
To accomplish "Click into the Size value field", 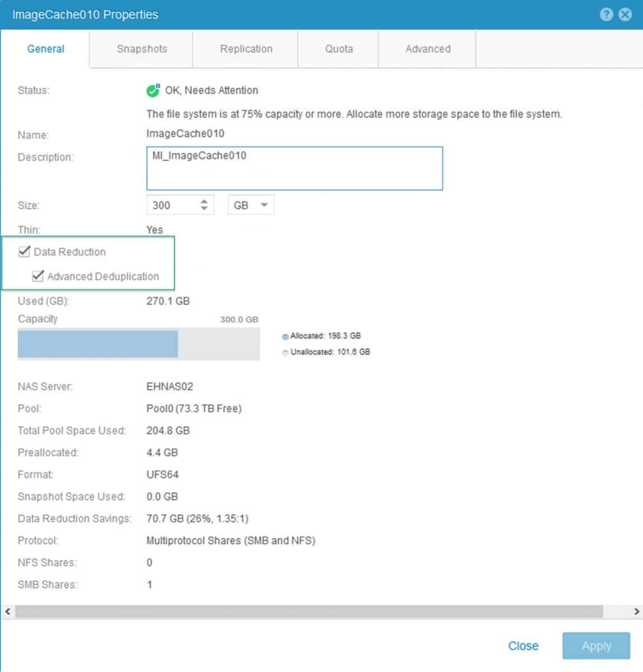I will coord(173,206).
